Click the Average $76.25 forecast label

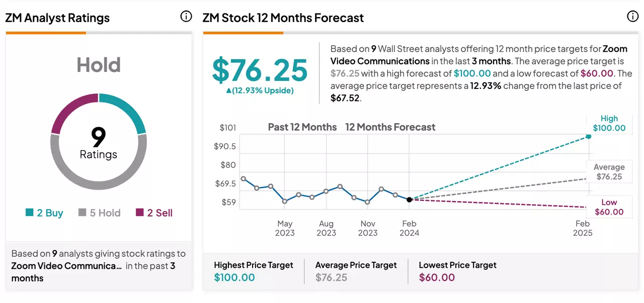(609, 172)
